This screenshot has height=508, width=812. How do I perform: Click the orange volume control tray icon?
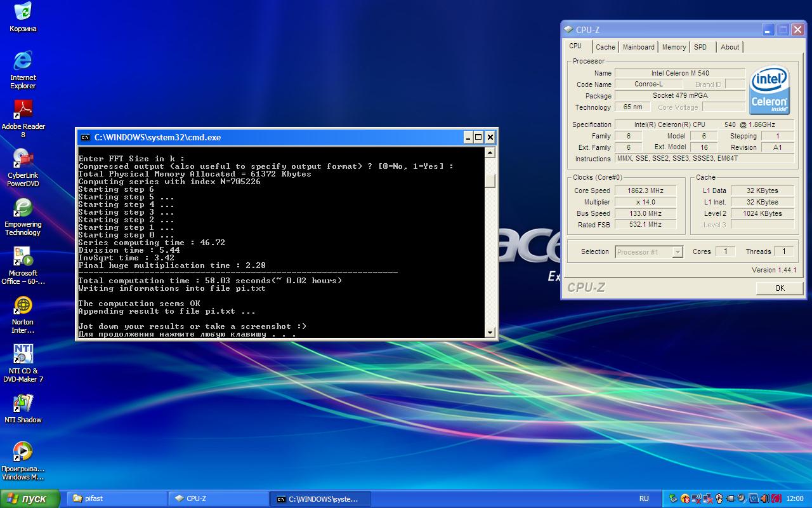[x=765, y=498]
